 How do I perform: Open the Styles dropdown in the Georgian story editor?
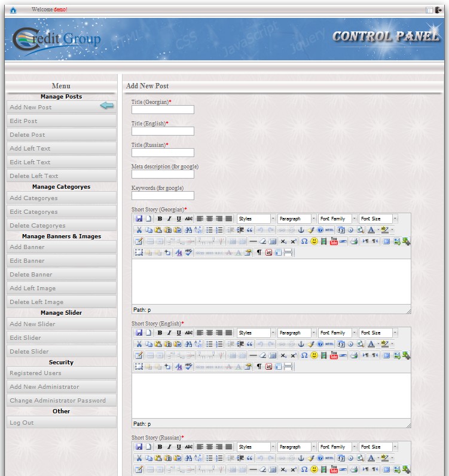[256, 219]
